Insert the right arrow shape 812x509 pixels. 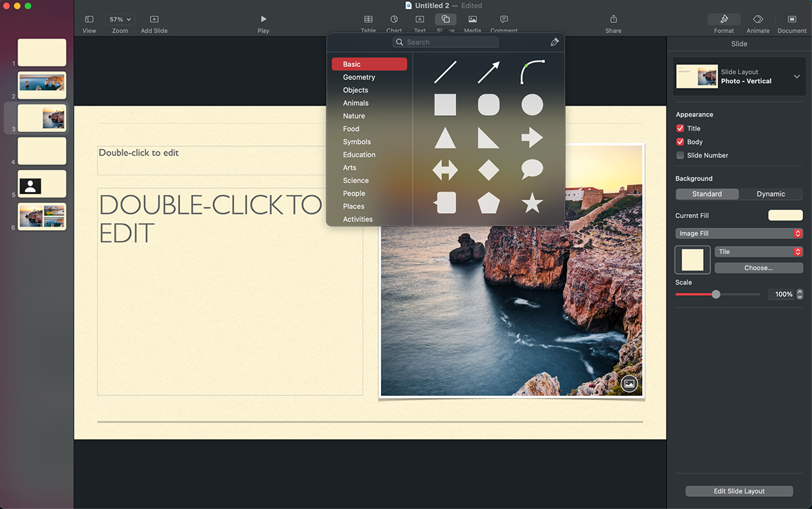coord(533,137)
